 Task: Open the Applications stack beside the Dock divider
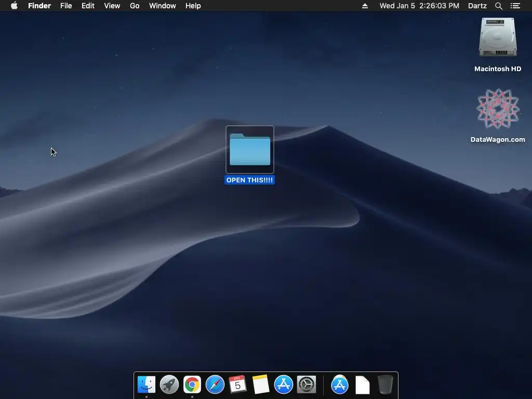coord(340,385)
